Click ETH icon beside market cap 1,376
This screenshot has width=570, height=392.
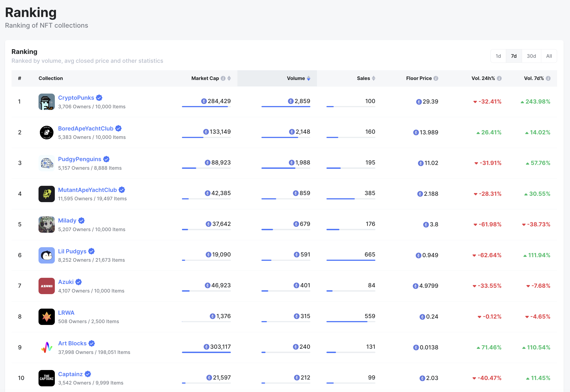coord(213,316)
